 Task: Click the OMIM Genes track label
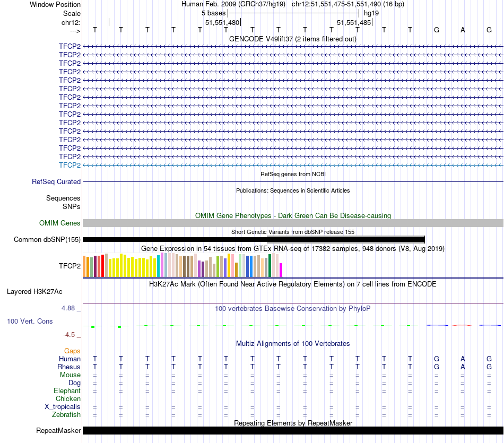60,223
